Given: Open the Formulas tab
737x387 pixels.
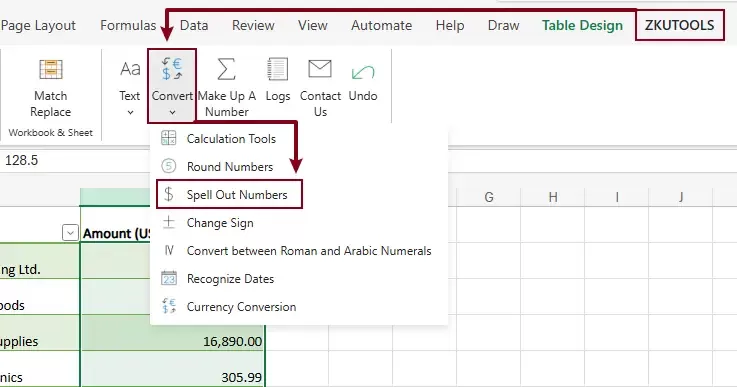Looking at the screenshot, I should tap(128, 25).
